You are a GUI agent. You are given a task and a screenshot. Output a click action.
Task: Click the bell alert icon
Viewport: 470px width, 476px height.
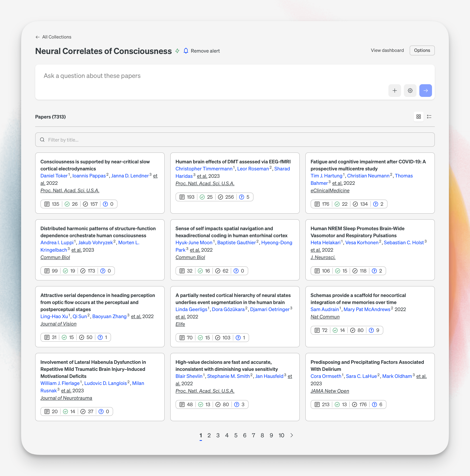pos(186,51)
